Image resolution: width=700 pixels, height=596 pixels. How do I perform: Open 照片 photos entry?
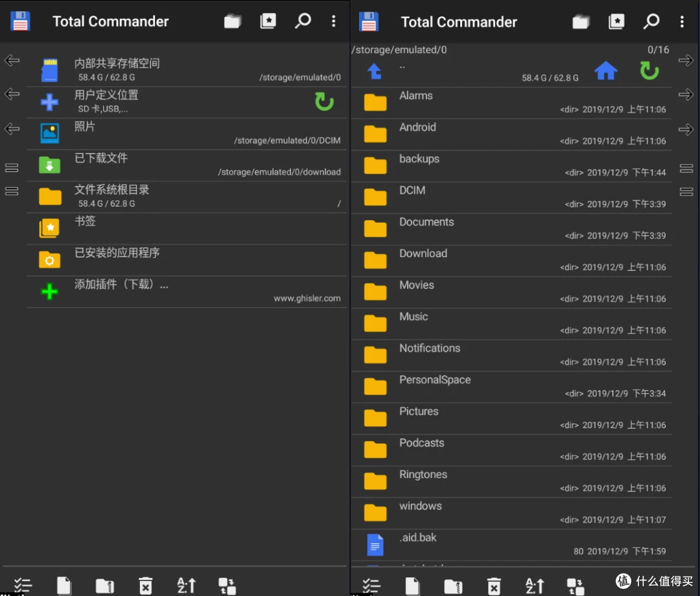tap(187, 134)
